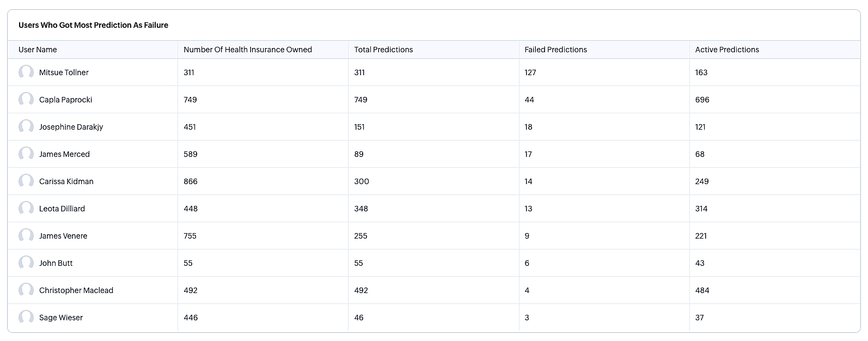Click Capla Paprocki's active predictions value 696
The image size is (868, 341).
[x=702, y=100]
